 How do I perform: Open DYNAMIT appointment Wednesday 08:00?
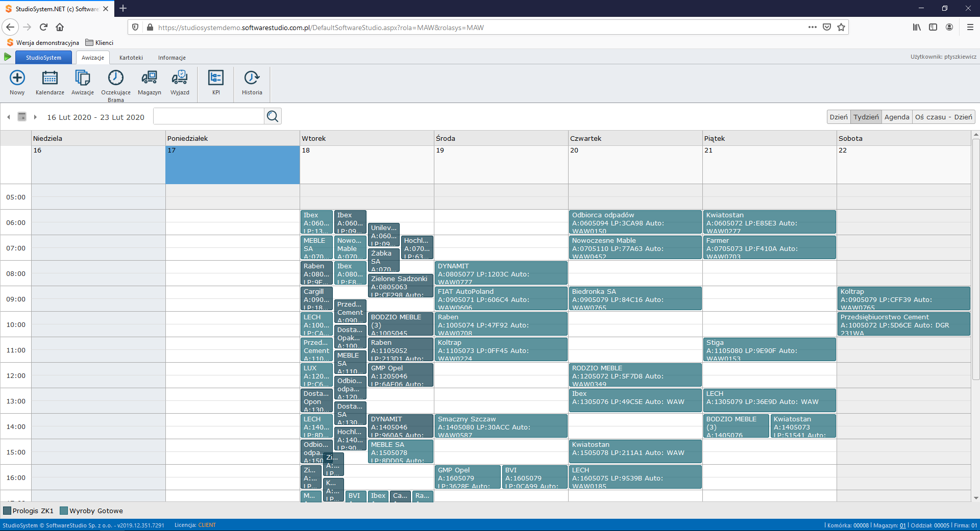(x=501, y=273)
